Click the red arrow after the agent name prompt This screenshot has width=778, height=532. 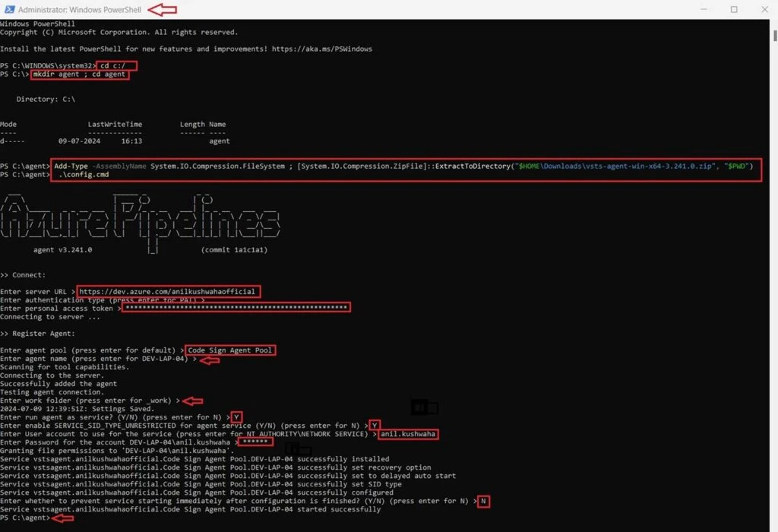pyautogui.click(x=210, y=359)
